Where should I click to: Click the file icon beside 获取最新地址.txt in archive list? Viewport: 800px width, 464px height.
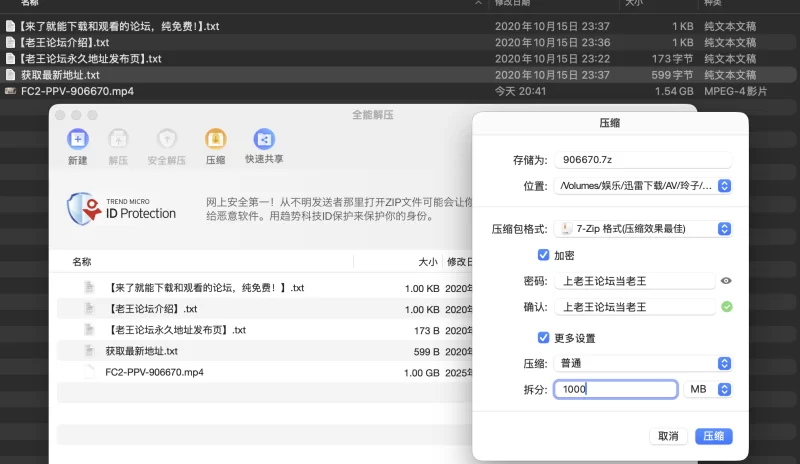coord(91,351)
